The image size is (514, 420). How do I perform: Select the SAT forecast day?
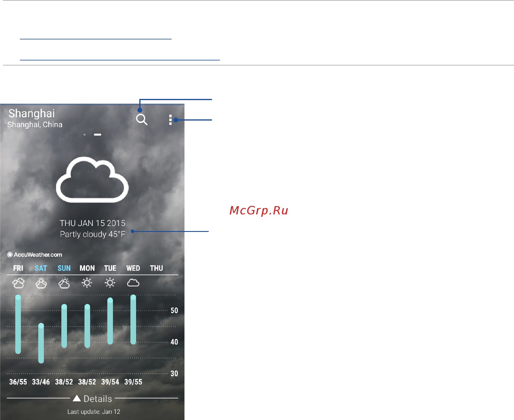(41, 268)
